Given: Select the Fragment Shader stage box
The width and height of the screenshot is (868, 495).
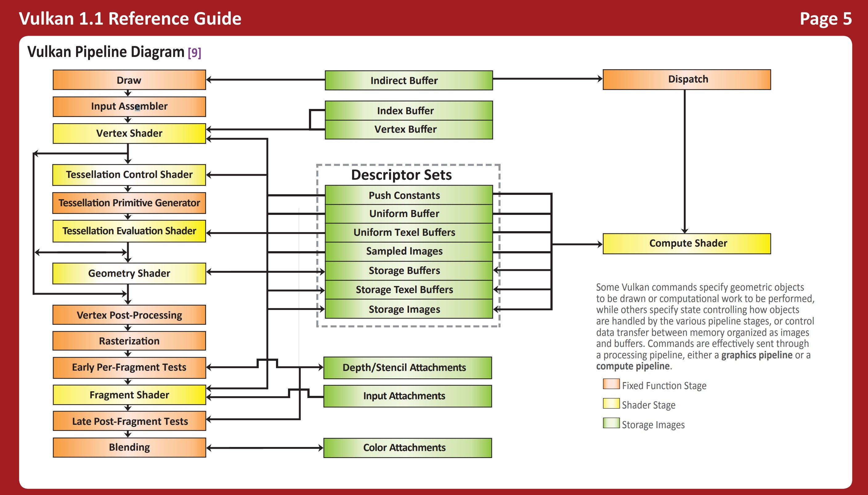Looking at the screenshot, I should (129, 395).
